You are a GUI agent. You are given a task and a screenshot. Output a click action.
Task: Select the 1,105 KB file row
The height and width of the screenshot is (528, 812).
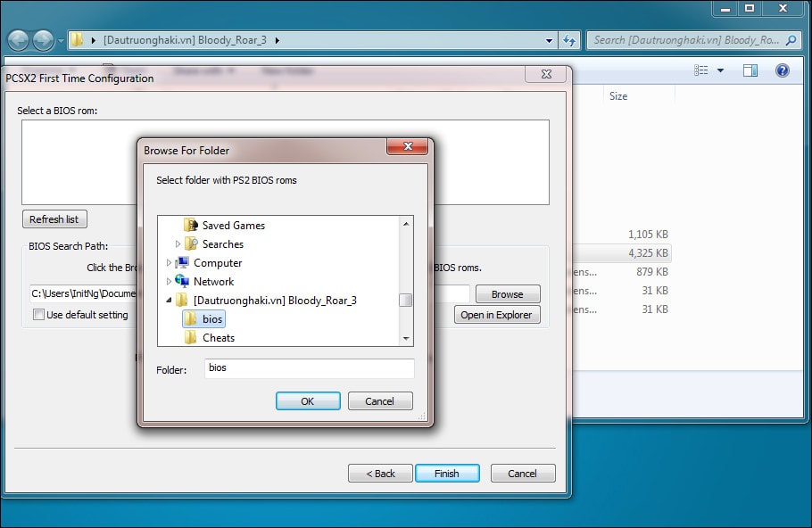(621, 234)
